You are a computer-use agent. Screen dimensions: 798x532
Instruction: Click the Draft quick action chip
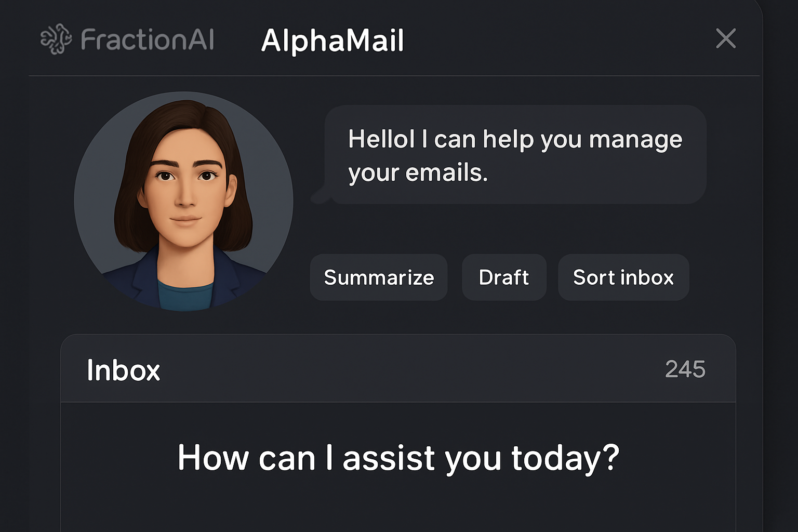click(x=503, y=277)
